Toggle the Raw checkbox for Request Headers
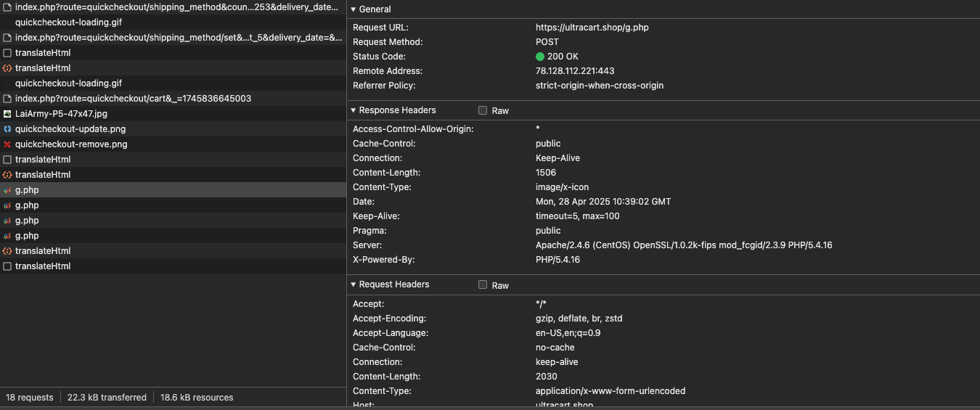980x410 pixels. coord(483,285)
